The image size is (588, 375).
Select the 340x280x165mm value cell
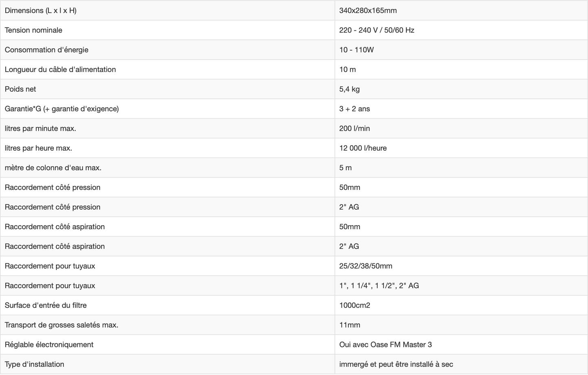(368, 11)
